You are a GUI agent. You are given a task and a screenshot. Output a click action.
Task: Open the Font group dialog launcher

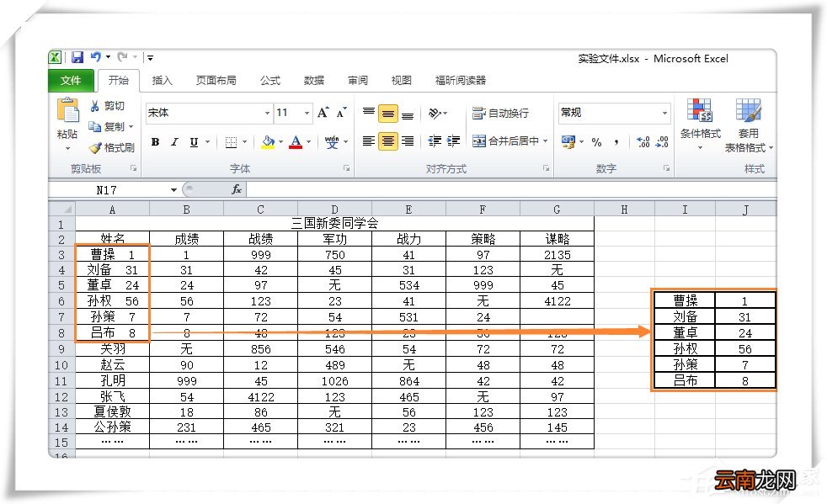point(346,168)
